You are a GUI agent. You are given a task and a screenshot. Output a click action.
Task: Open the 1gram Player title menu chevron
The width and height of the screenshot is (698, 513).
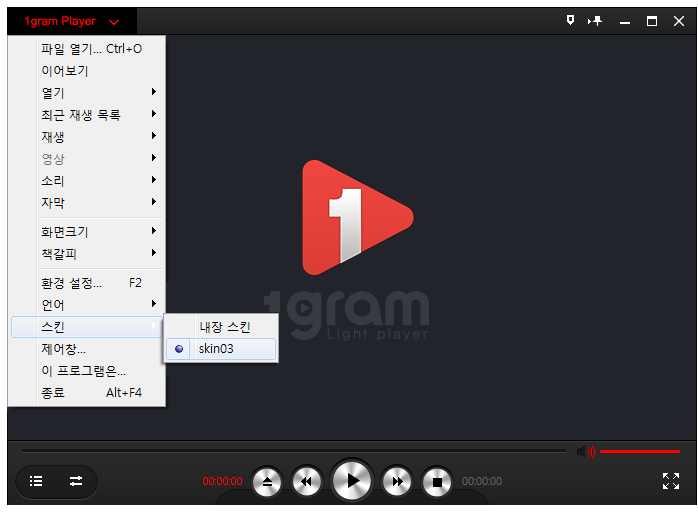pos(114,22)
